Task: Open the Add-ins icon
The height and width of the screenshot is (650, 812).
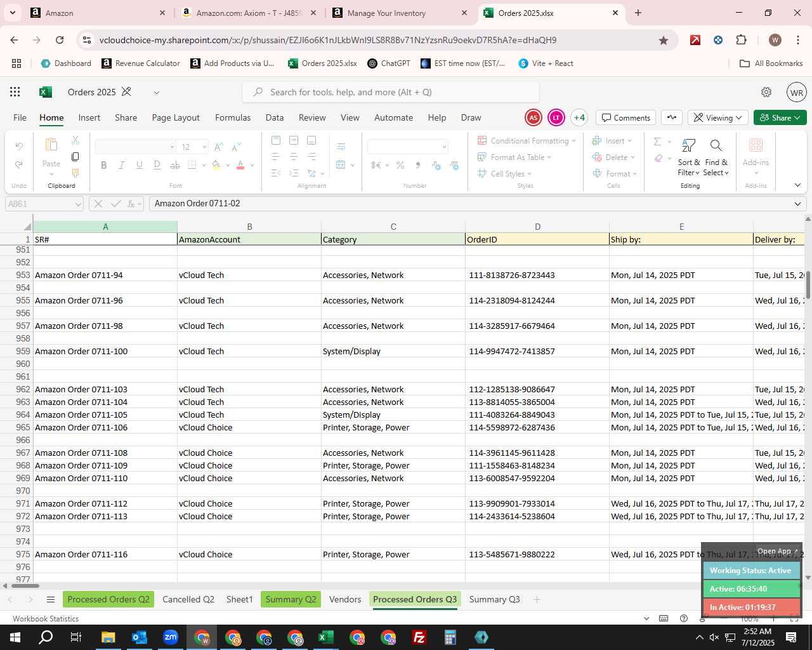Action: click(x=756, y=146)
